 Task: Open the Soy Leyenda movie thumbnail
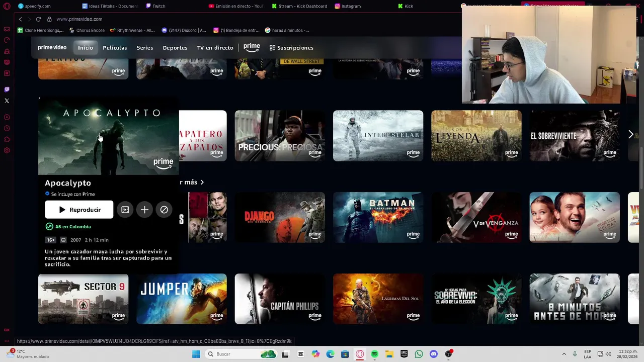476,136
